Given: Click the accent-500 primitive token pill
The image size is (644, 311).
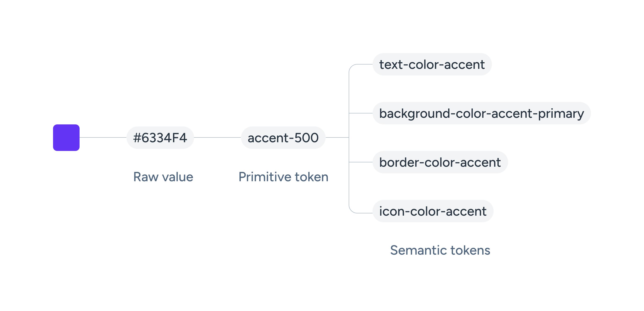Looking at the screenshot, I should click(283, 138).
